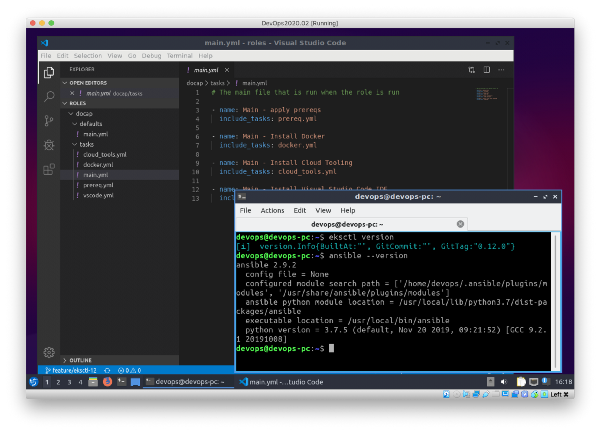Open the terminal window's View menu
This screenshot has height=433, width=600.
323,210
